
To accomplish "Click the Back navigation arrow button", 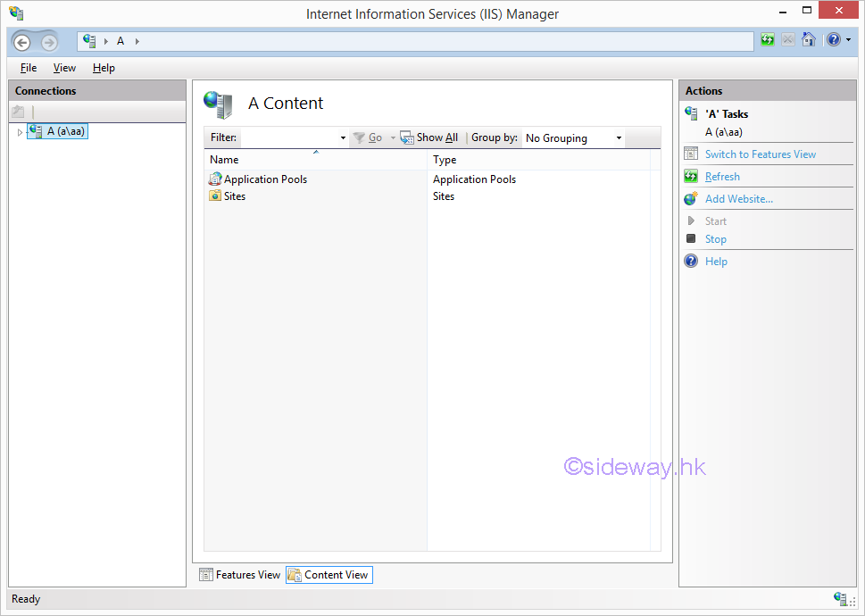I will (x=23, y=42).
